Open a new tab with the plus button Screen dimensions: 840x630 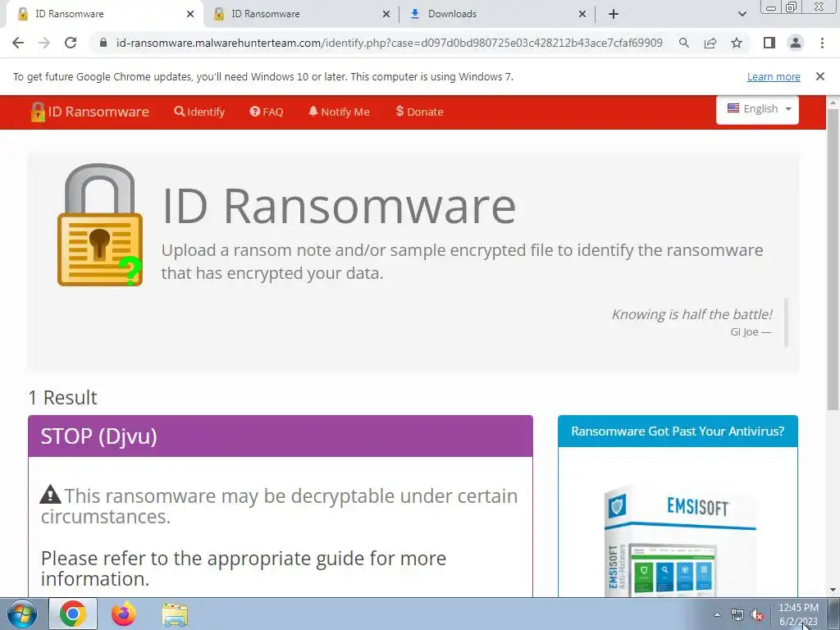614,14
